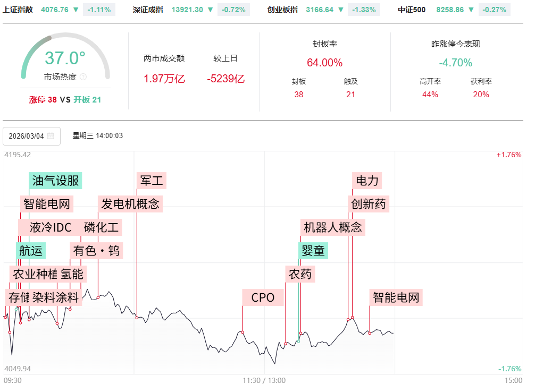The image size is (535, 392).
Task: Click the 2026/03/04 date text
Action: click(26, 136)
